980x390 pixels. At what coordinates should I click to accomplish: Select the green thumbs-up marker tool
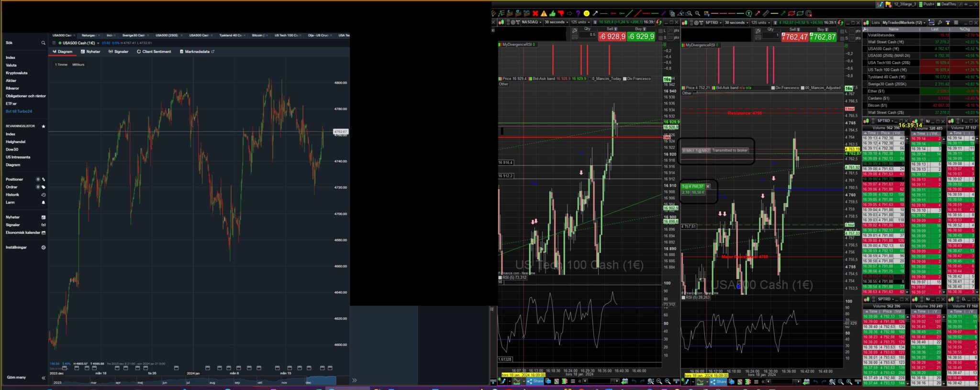[553, 13]
